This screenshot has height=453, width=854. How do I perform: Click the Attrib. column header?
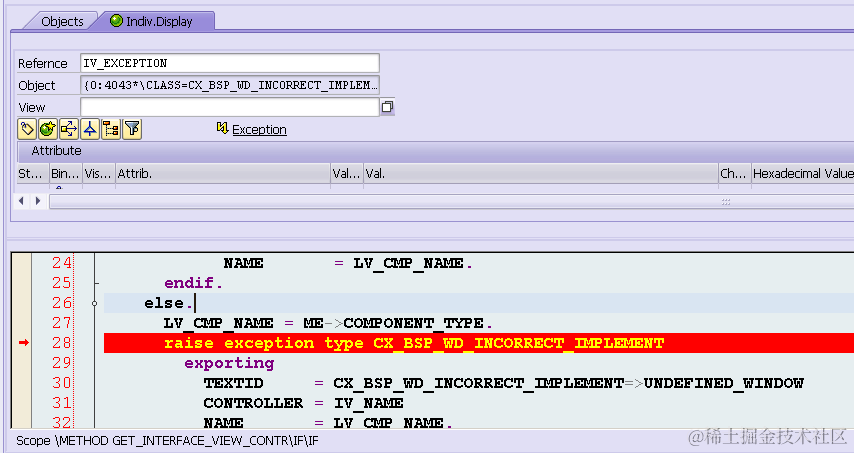click(223, 174)
